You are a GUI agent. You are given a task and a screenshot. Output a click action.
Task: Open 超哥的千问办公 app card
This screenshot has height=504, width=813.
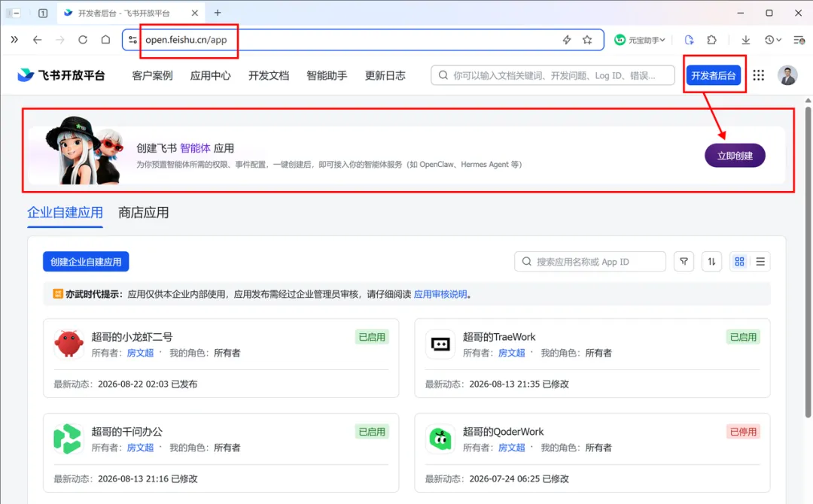coord(221,453)
